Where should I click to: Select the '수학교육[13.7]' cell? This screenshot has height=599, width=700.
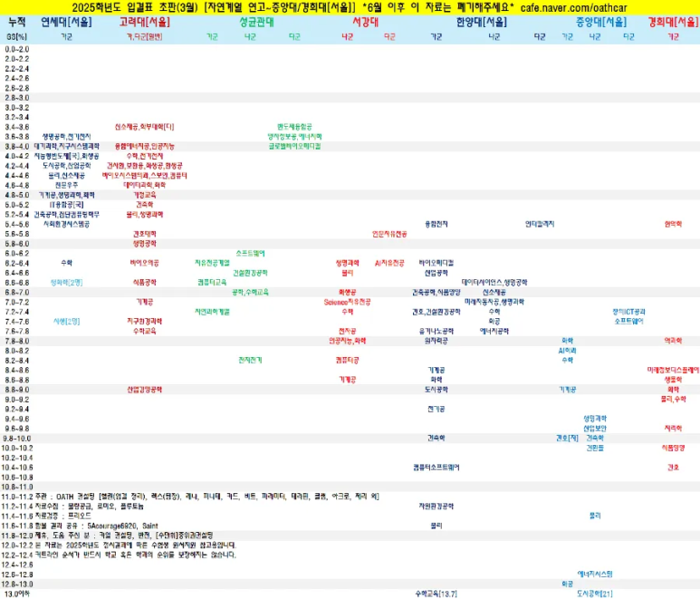click(x=436, y=594)
